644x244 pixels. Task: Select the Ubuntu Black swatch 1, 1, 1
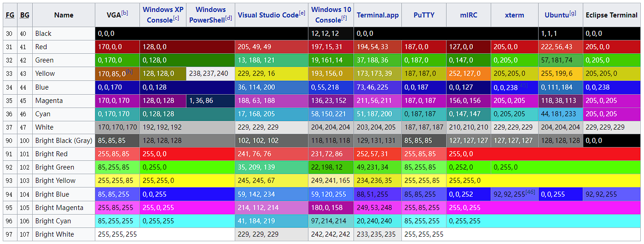(561, 34)
